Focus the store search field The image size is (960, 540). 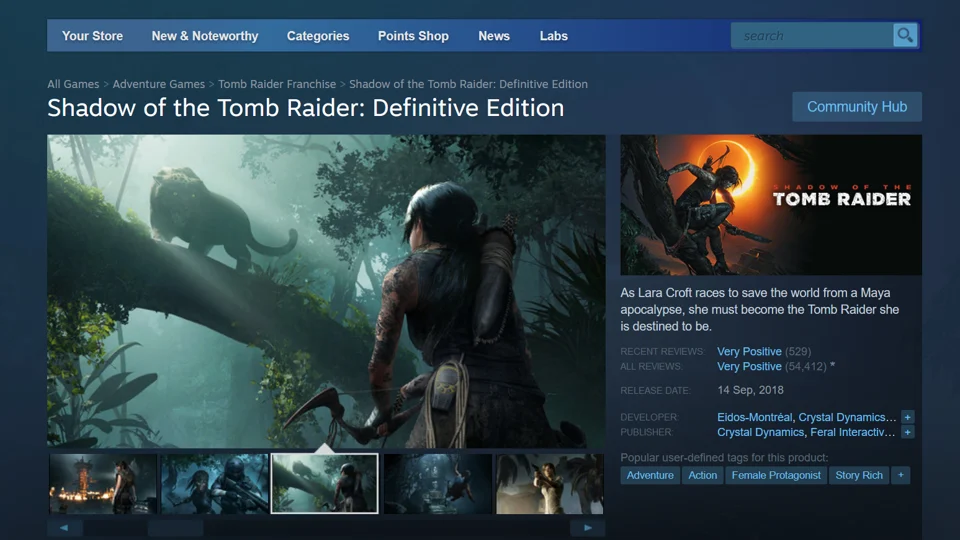pos(812,36)
